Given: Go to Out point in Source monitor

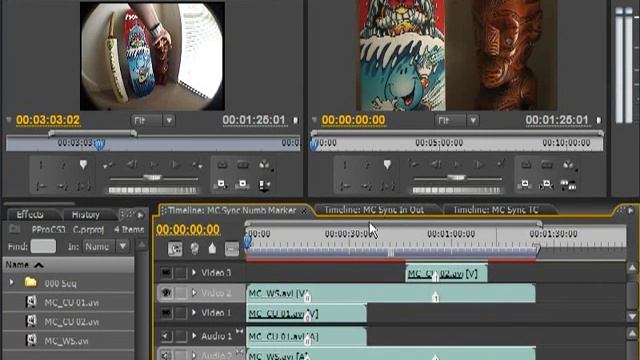Looking at the screenshot, I should coord(62,187).
